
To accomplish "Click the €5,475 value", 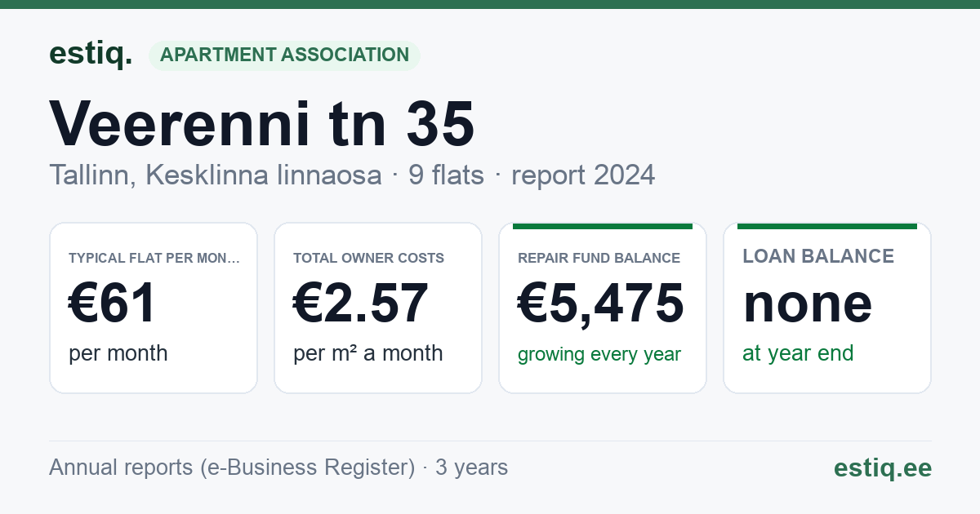I will [x=601, y=304].
